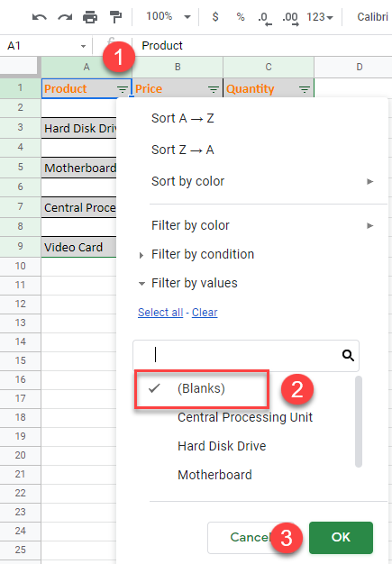Apply percent format icon
Screen dimensions: 392x564
(241, 17)
